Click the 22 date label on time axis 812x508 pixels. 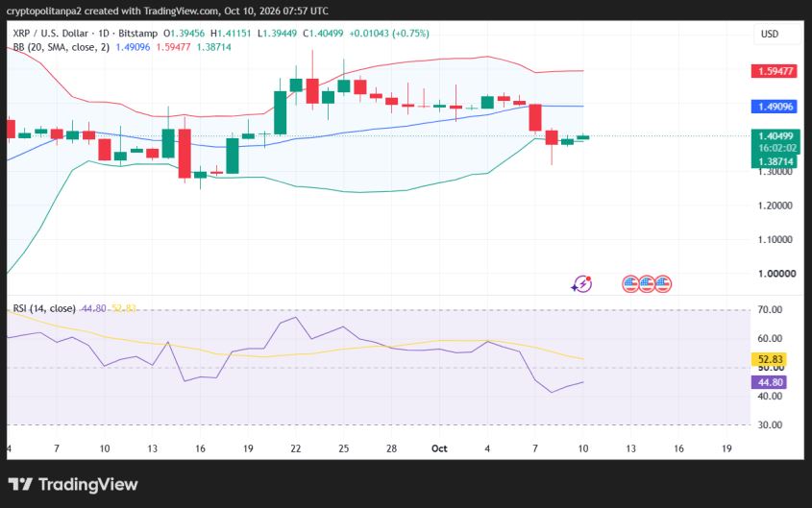[x=296, y=448]
